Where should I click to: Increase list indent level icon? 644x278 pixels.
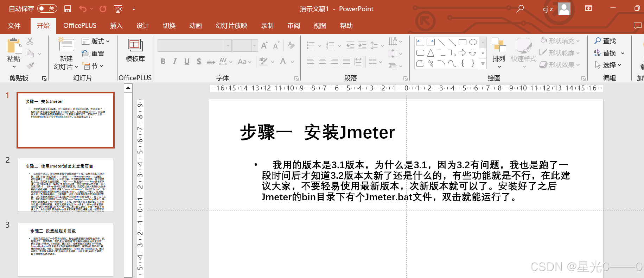tap(362, 45)
